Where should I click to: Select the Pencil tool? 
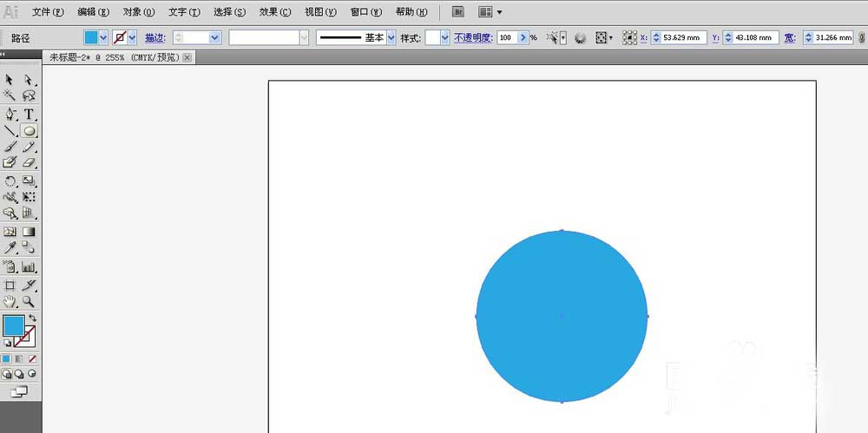pos(29,147)
